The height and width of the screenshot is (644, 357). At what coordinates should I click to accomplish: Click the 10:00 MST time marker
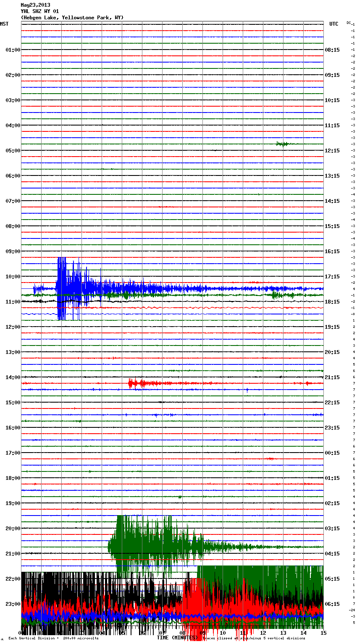pyautogui.click(x=13, y=277)
